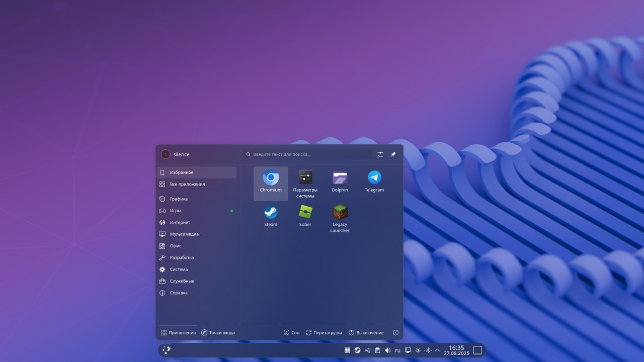
Task: Switch keyboard layout via ru indicator
Action: click(397, 350)
